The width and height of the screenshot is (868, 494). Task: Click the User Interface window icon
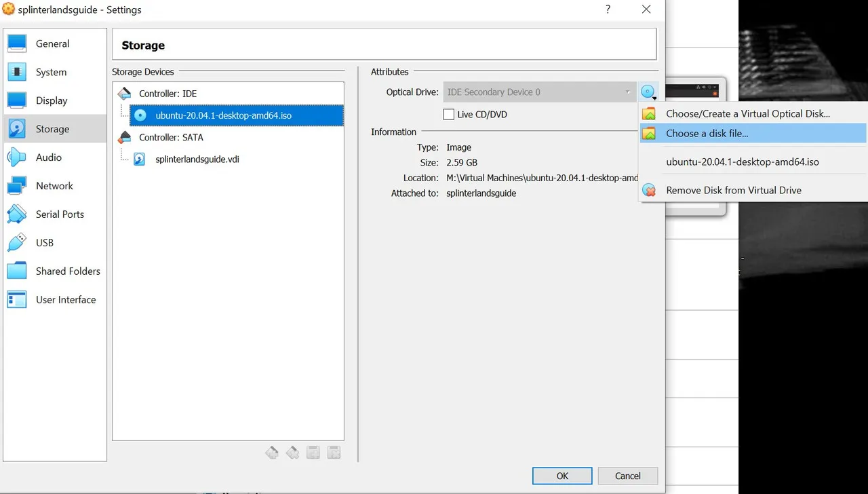[17, 300]
